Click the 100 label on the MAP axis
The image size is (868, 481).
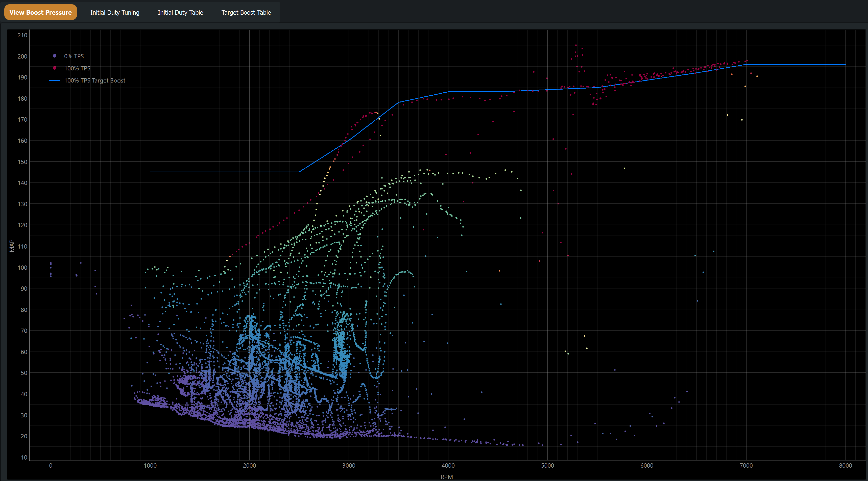tap(22, 268)
